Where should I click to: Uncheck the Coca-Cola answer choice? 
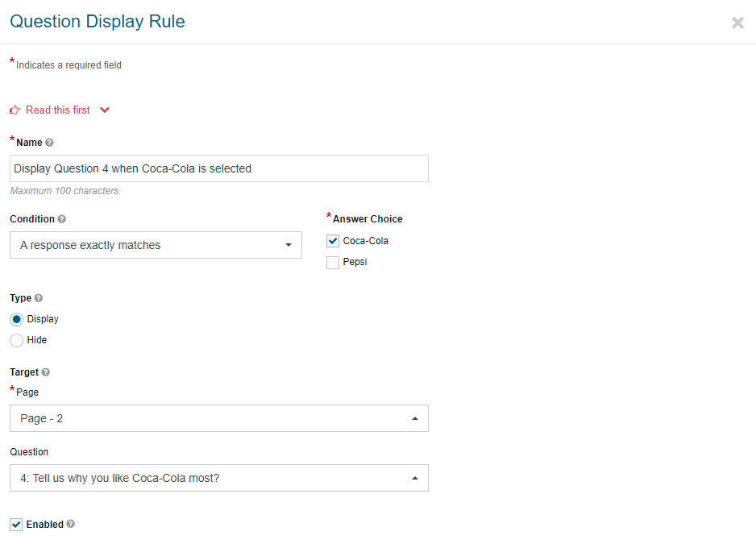333,241
